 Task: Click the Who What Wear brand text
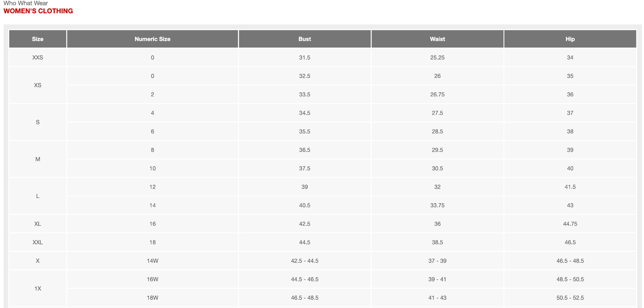[26, 3]
